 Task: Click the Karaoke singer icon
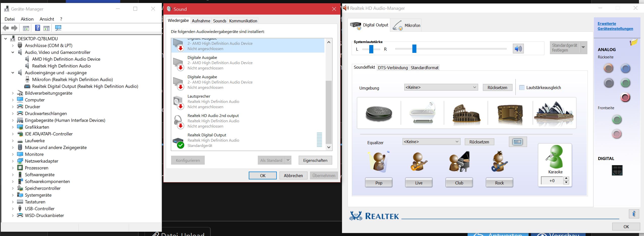click(555, 157)
